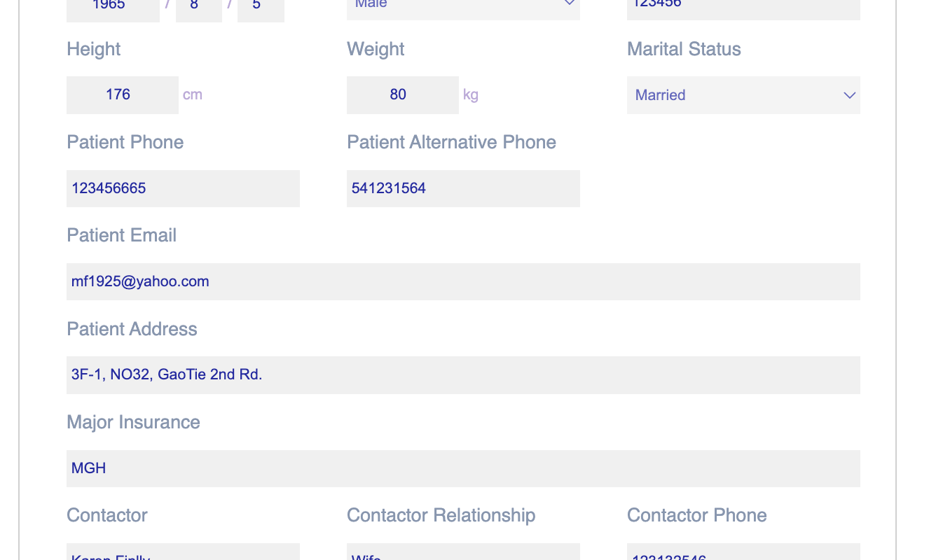Click the birth month field showing 8
Image resolution: width=936 pixels, height=560 pixels.
coord(198,7)
